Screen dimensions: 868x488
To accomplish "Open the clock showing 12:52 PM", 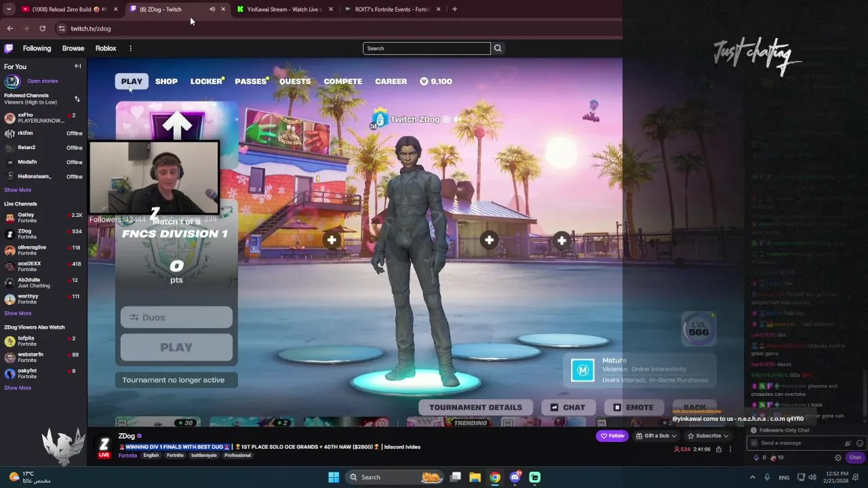I will [x=838, y=477].
